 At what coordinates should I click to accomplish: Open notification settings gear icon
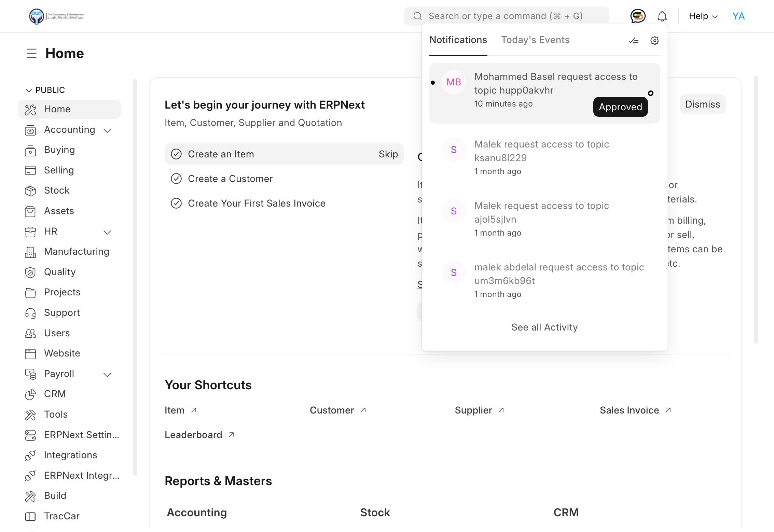(x=654, y=41)
